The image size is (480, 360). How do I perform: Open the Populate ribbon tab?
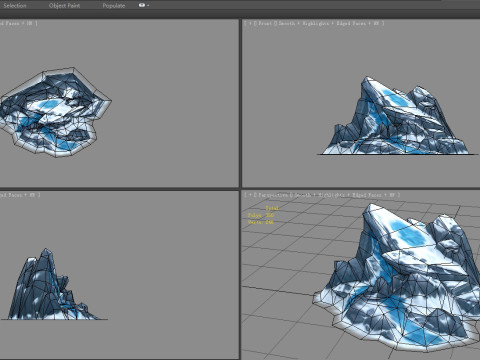[x=114, y=6]
